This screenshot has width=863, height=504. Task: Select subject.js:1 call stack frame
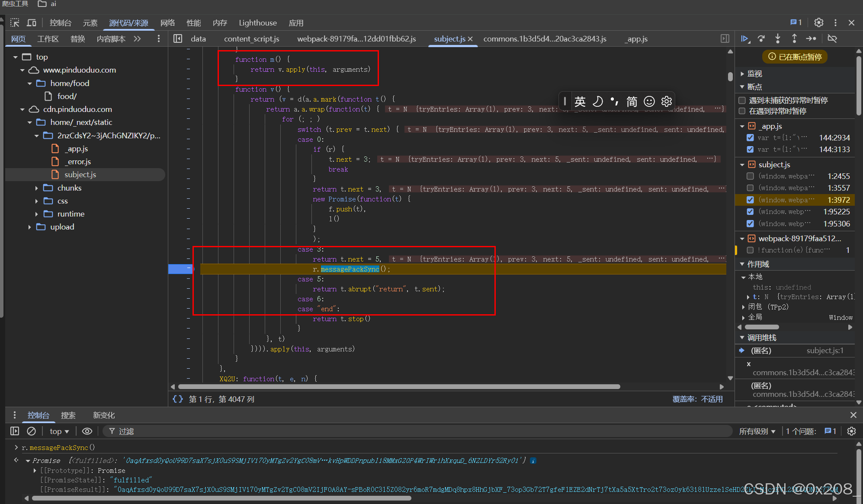coord(796,351)
